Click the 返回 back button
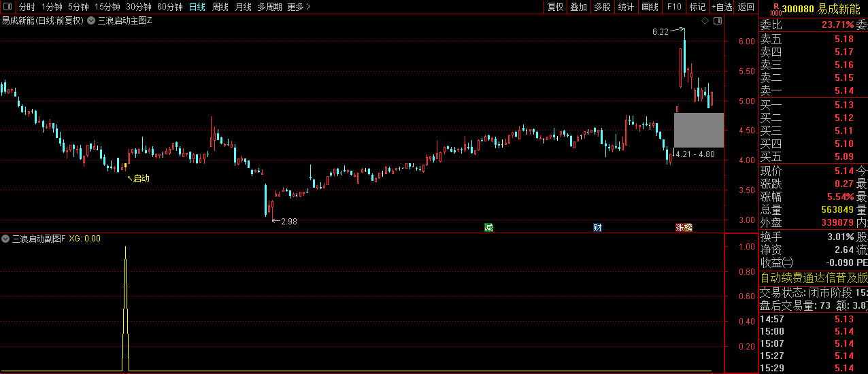This screenshot has height=374, width=868. pos(746,7)
